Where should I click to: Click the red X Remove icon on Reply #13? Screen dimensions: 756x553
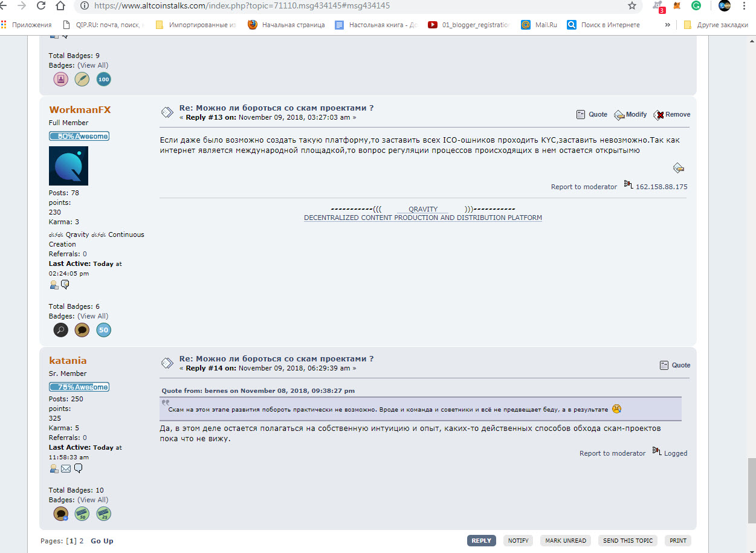(659, 115)
